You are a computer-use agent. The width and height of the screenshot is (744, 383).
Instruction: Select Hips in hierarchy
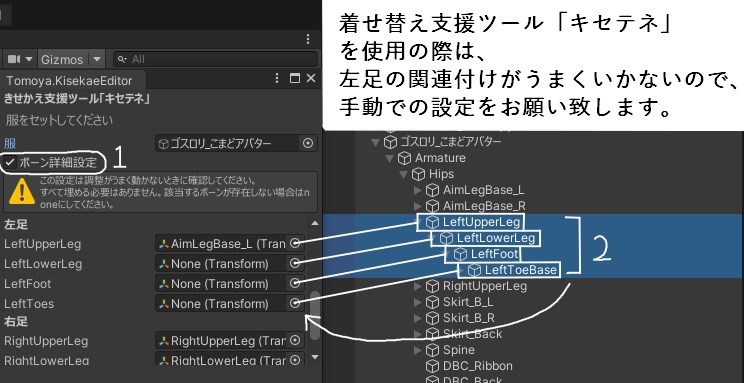(x=441, y=174)
